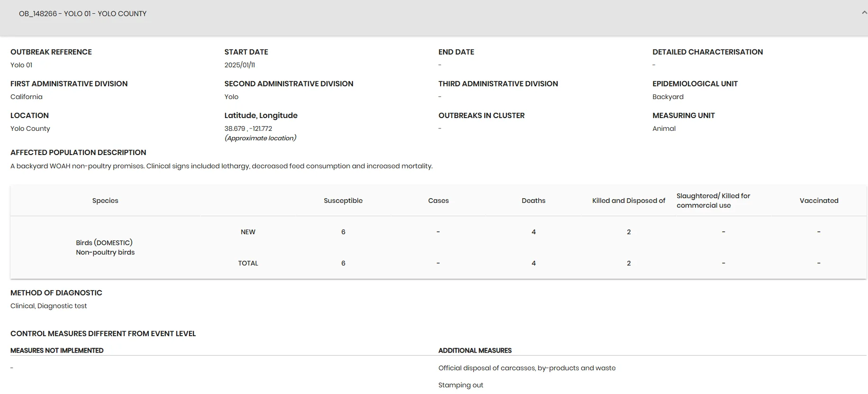The width and height of the screenshot is (868, 394).
Task: Select the THIRD ADMINISTRATIVE DIVISION label
Action: click(x=498, y=84)
